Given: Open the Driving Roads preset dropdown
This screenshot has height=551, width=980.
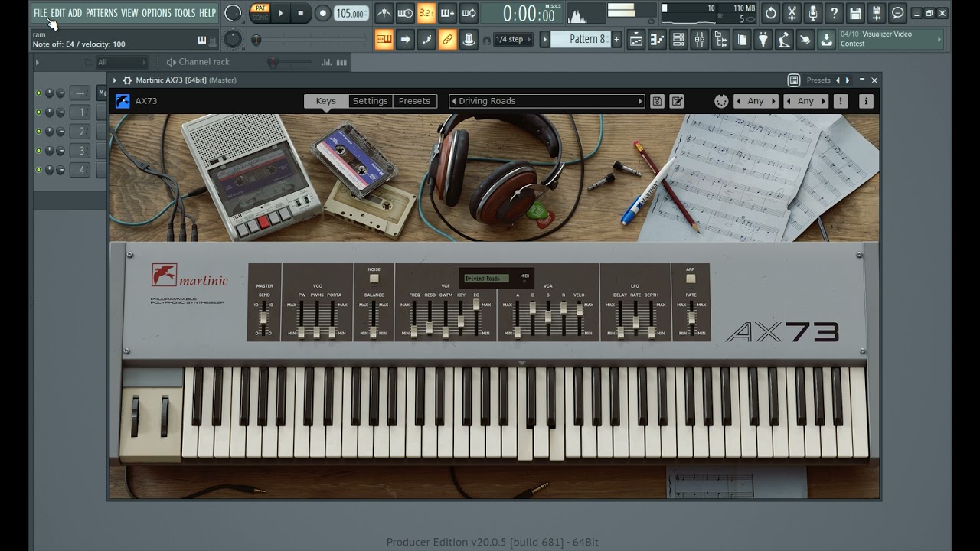Looking at the screenshot, I should [x=547, y=101].
